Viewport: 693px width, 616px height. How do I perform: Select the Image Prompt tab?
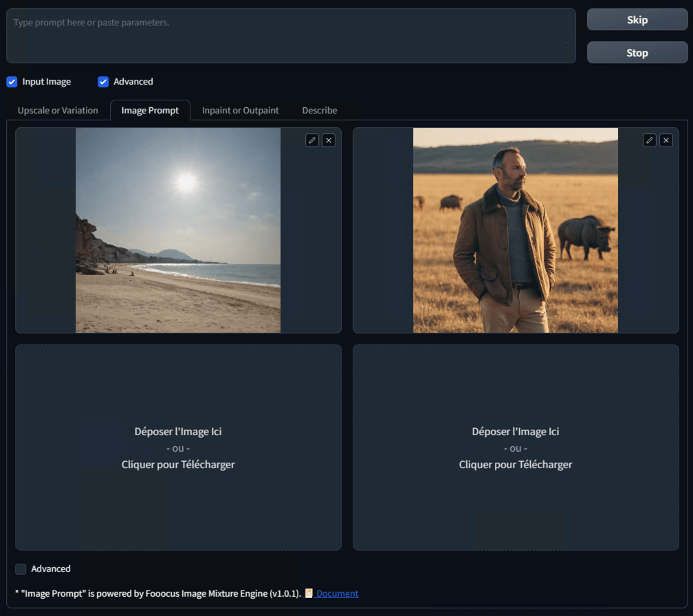[151, 111]
